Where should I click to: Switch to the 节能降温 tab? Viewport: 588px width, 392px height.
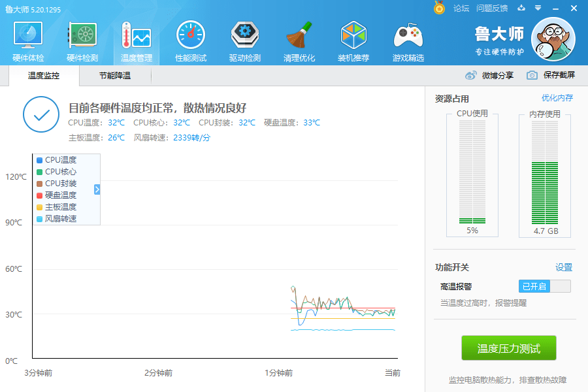[x=115, y=76]
